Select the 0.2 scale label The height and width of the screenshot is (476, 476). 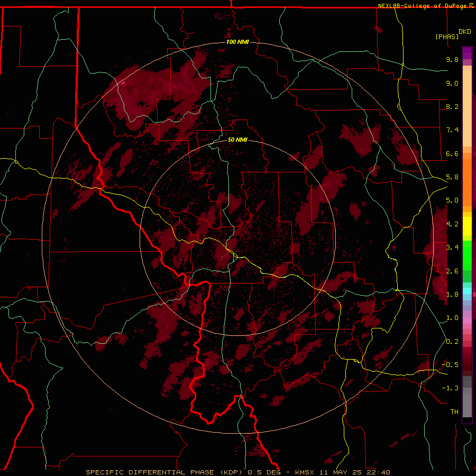(452, 342)
